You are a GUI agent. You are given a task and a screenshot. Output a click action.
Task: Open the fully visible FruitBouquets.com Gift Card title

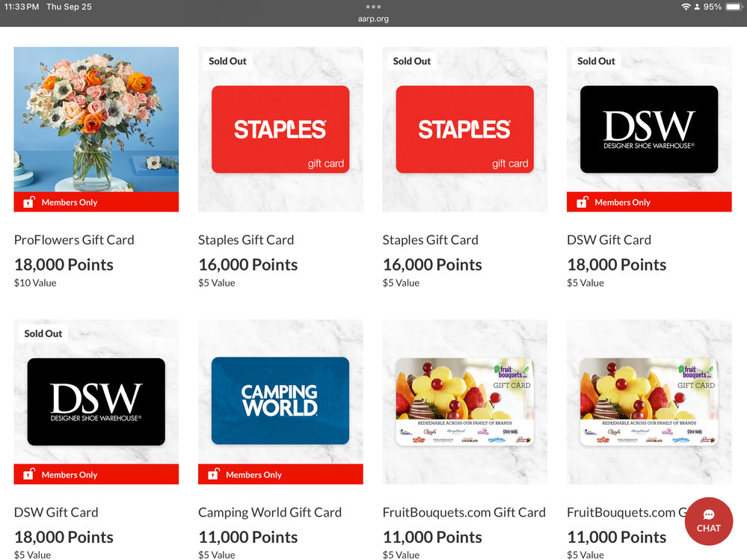tap(464, 512)
